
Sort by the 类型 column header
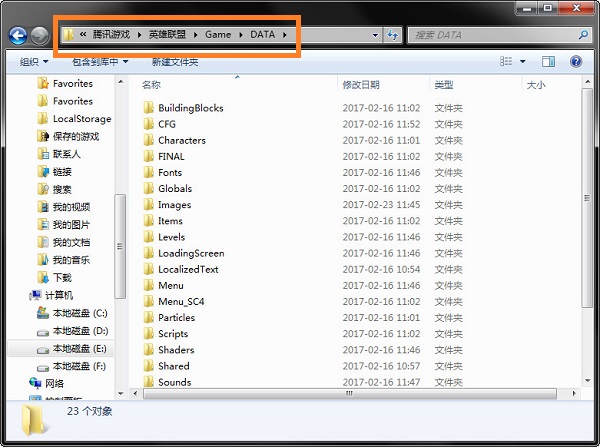(444, 85)
